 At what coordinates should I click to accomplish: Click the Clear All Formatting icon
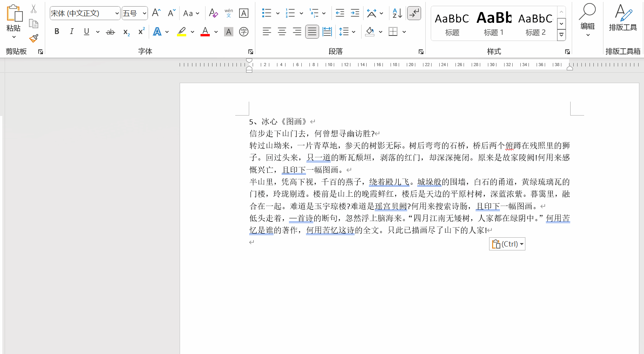click(x=213, y=13)
